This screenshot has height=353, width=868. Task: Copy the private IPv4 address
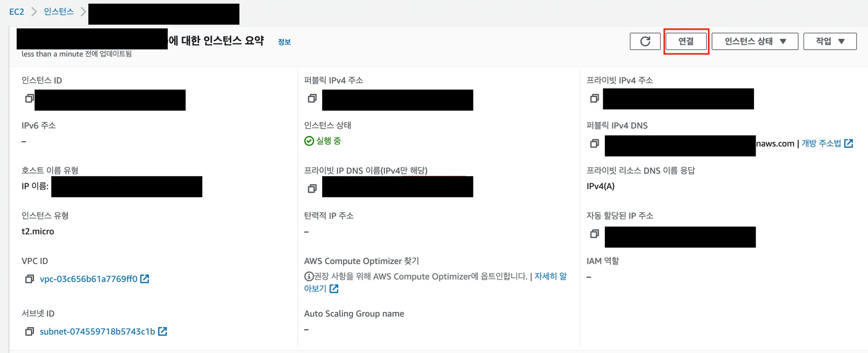click(595, 98)
